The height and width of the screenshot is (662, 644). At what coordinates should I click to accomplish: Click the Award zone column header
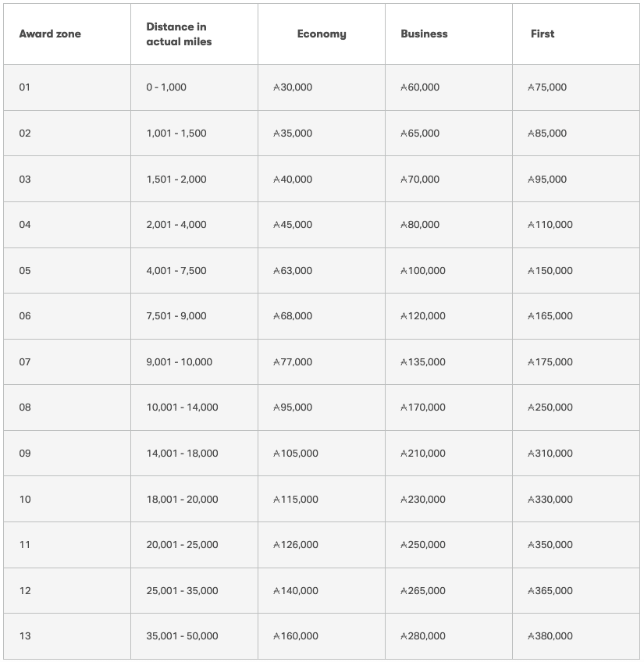coord(50,34)
